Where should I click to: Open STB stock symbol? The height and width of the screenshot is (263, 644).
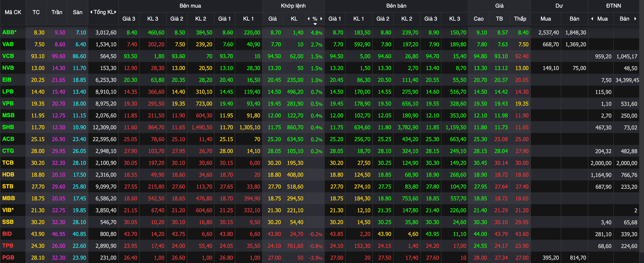point(8,186)
